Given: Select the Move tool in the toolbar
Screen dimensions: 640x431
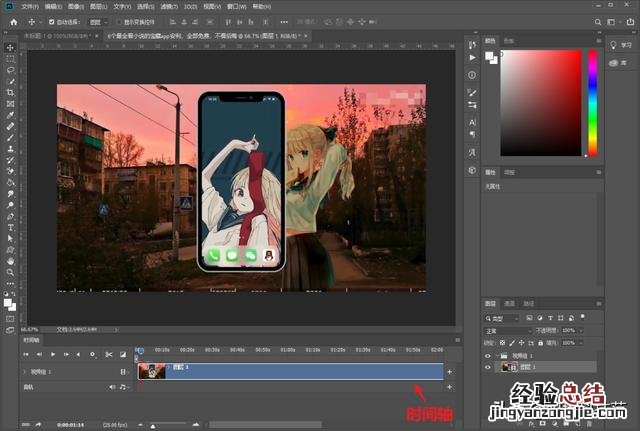Looking at the screenshot, I should click(10, 46).
